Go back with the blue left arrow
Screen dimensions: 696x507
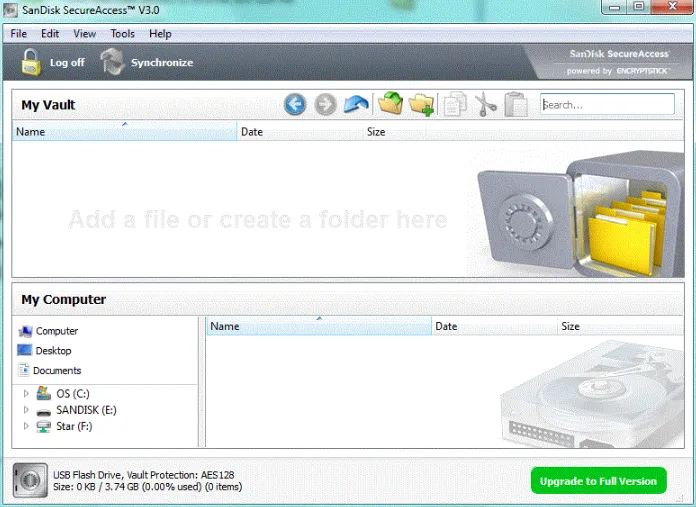pos(295,105)
